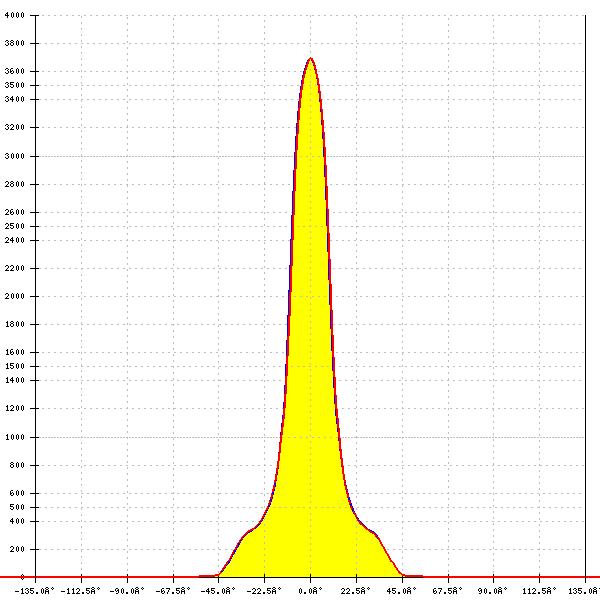Viewport: 600px width, 600px height.
Task: Click the 500 y-axis label
Action: (x=17, y=507)
